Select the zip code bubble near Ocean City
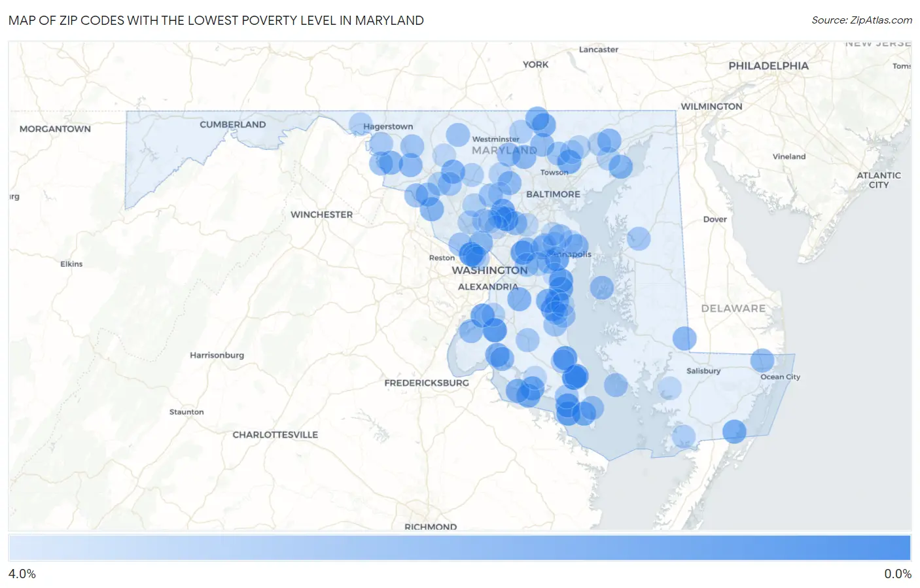This screenshot has height=588, width=920. coord(762,360)
